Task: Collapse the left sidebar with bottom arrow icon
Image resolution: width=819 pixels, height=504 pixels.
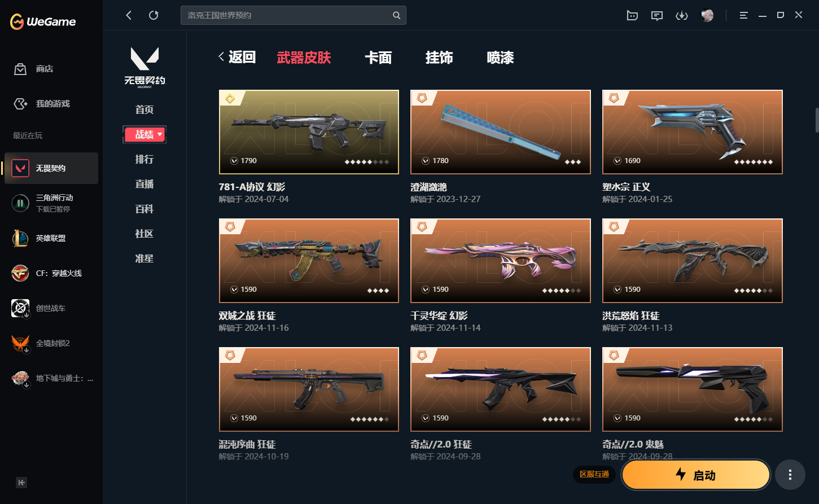Action: coord(21,483)
